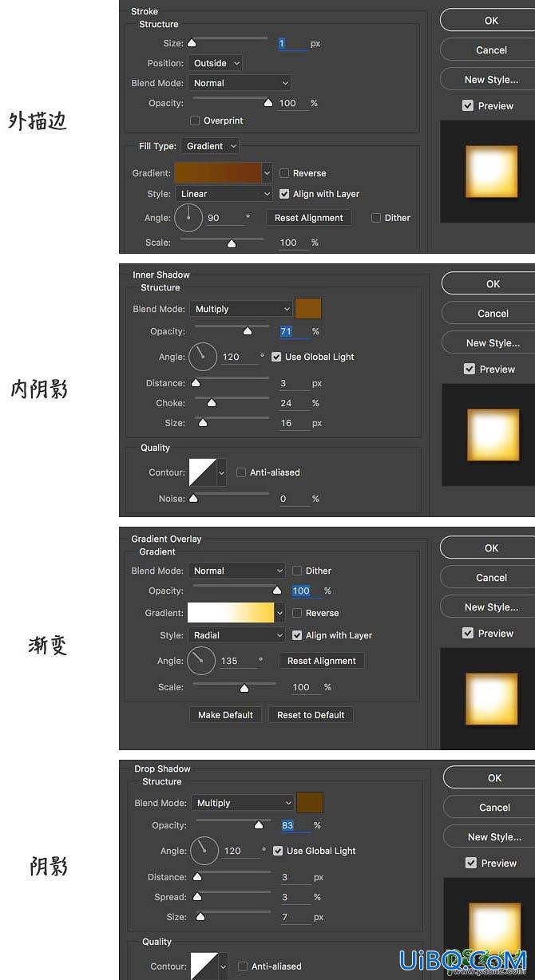This screenshot has height=980, width=535.
Task: Open Inner Shadow Blend Mode dropdown
Action: (241, 309)
